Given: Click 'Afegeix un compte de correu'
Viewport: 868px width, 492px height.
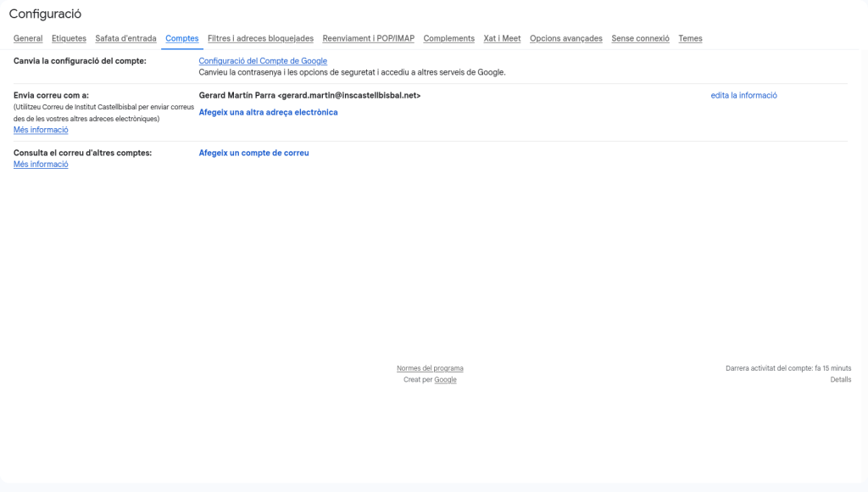Looking at the screenshot, I should (253, 153).
